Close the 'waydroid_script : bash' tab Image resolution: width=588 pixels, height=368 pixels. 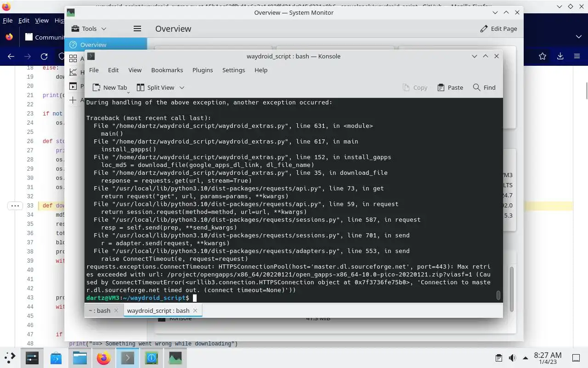[195, 310]
